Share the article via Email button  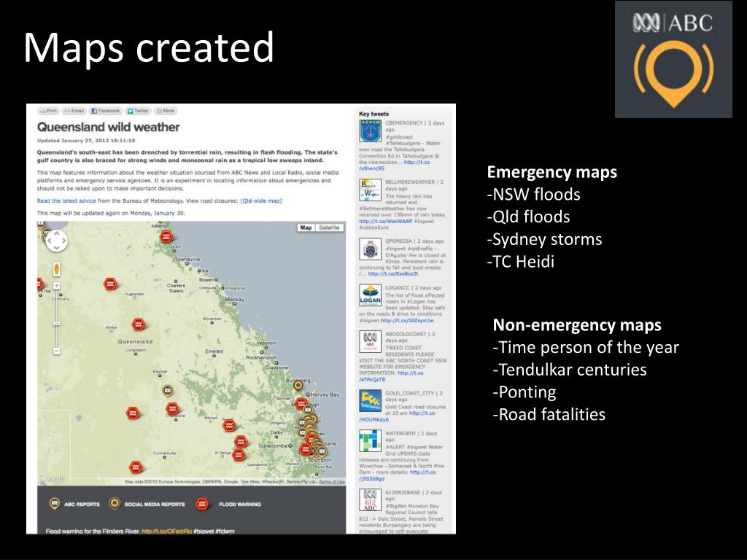74,111
